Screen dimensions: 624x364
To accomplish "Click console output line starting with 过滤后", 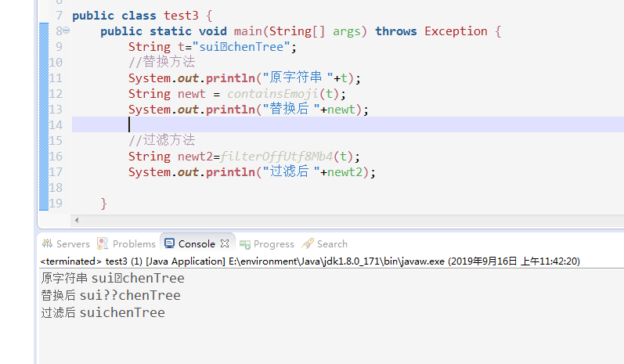I will click(x=103, y=312).
